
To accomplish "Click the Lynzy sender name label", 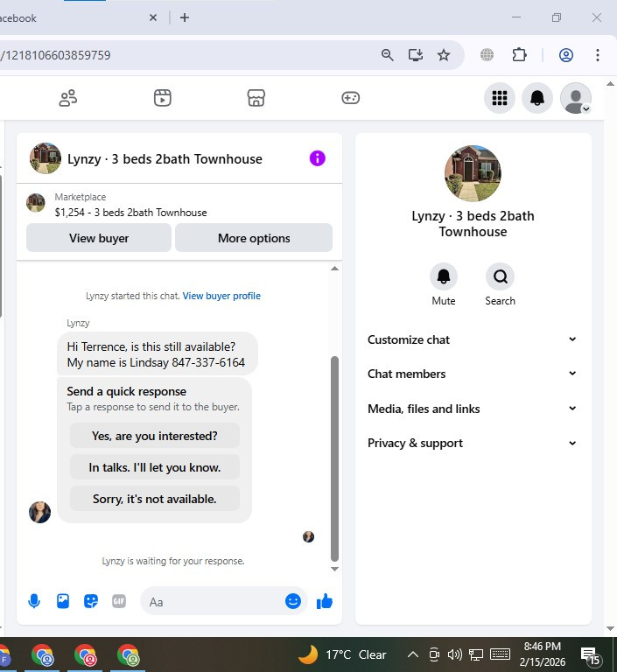I will [78, 323].
